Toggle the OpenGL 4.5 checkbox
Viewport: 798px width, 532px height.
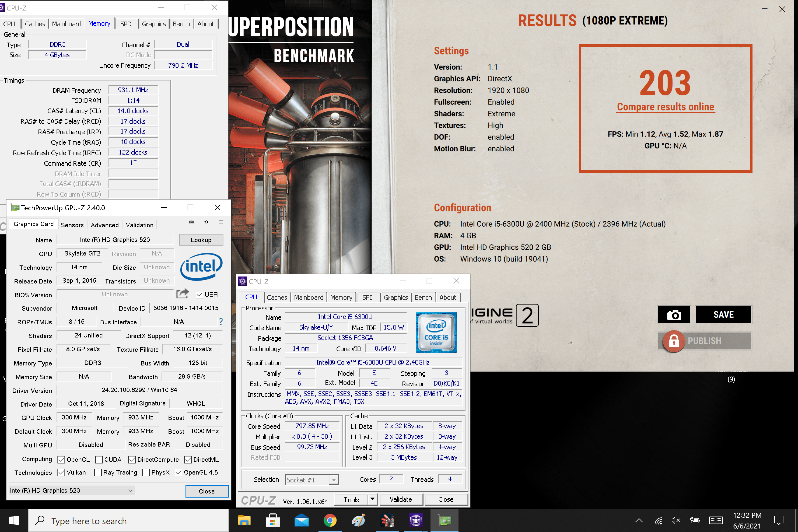pos(178,472)
